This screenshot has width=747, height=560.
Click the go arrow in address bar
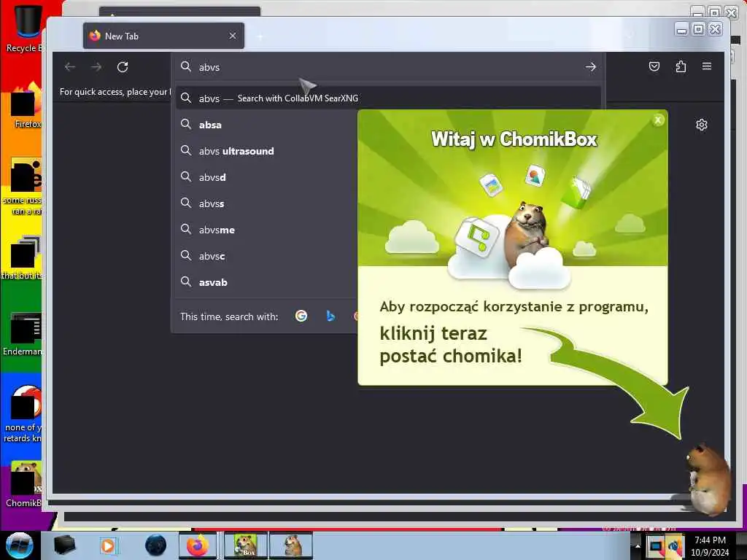[591, 67]
